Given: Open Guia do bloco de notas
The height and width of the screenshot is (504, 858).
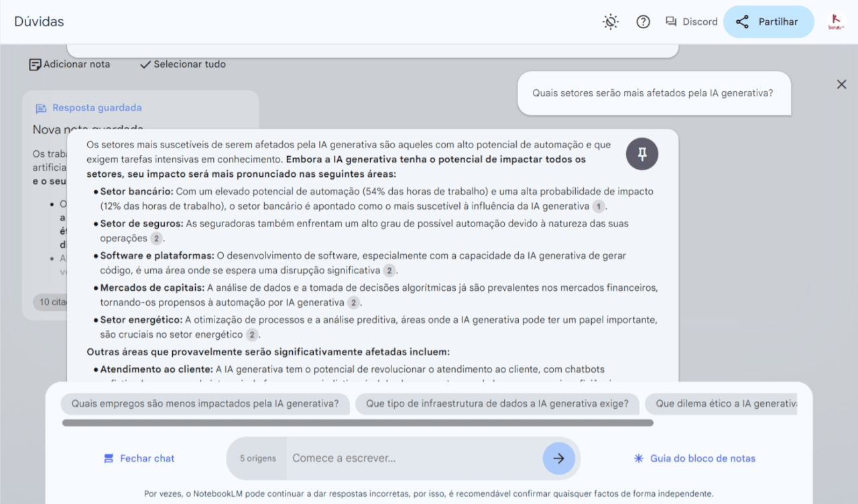Looking at the screenshot, I should [x=694, y=458].
